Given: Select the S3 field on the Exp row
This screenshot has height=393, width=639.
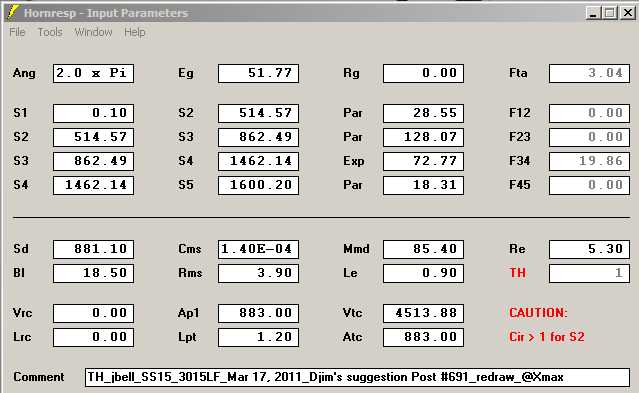Looking at the screenshot, I should pyautogui.click(x=93, y=161).
